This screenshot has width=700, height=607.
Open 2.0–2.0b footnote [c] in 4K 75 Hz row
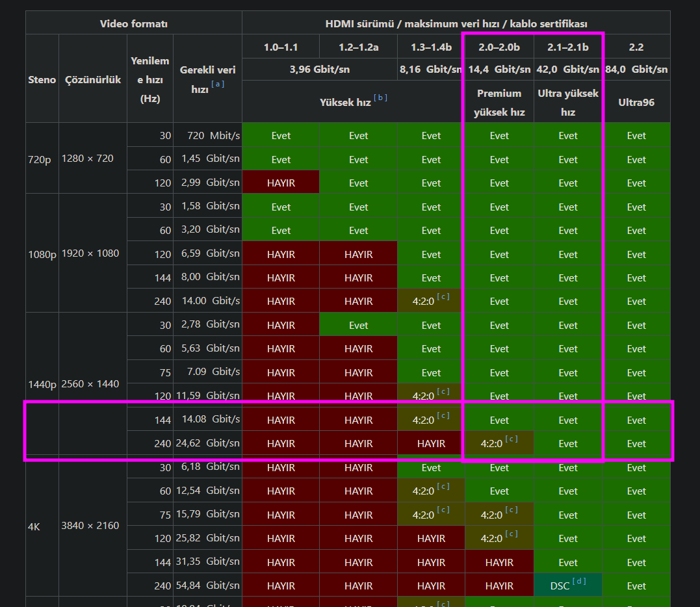pyautogui.click(x=512, y=510)
